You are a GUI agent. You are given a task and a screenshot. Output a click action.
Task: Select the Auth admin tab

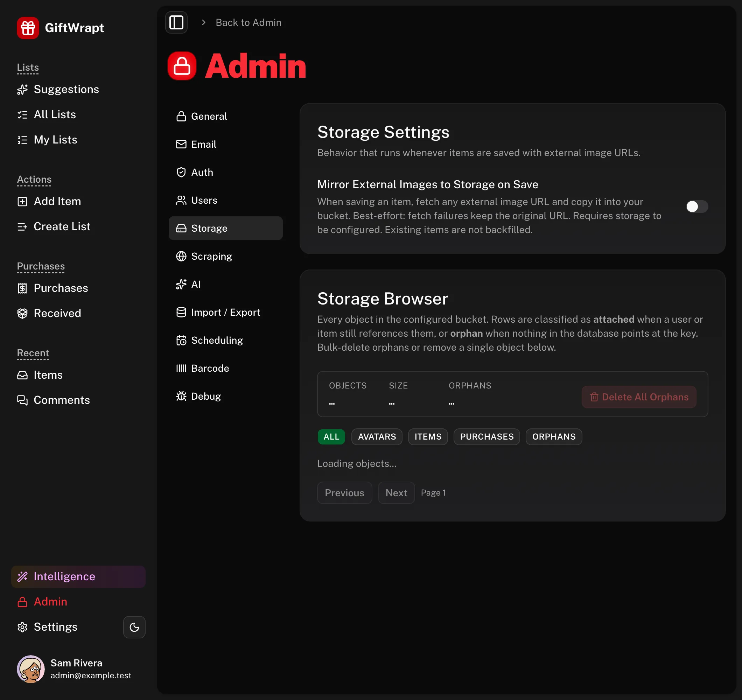point(225,172)
